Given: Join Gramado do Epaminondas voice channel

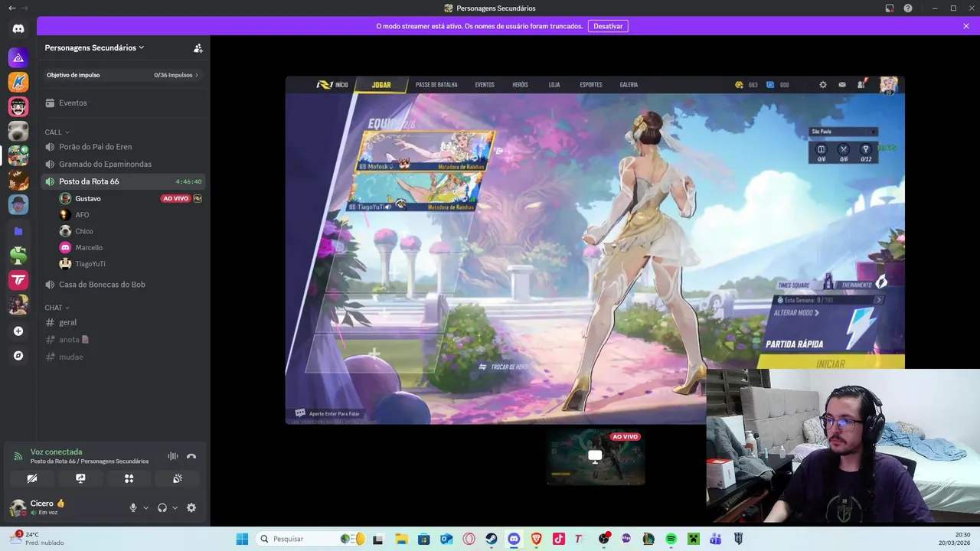Looking at the screenshot, I should point(122,164).
